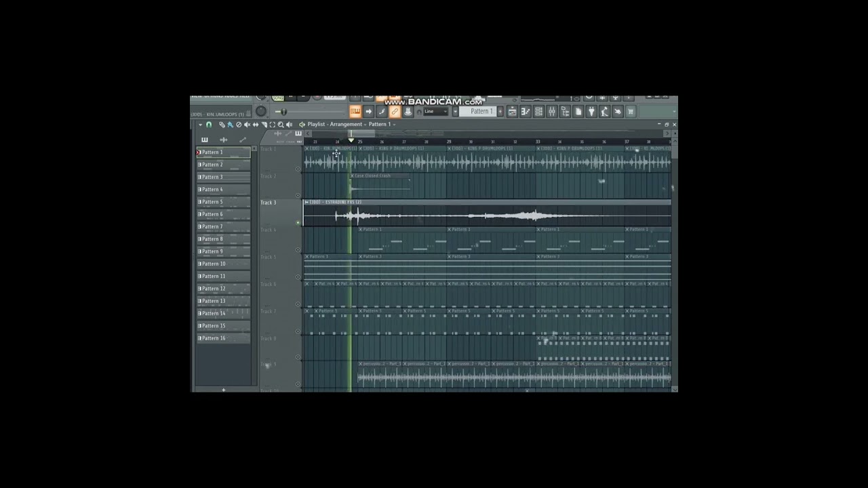Viewport: 868px width, 488px height.
Task: Click bar 33 on the timeline ruler
Action: [x=538, y=142]
